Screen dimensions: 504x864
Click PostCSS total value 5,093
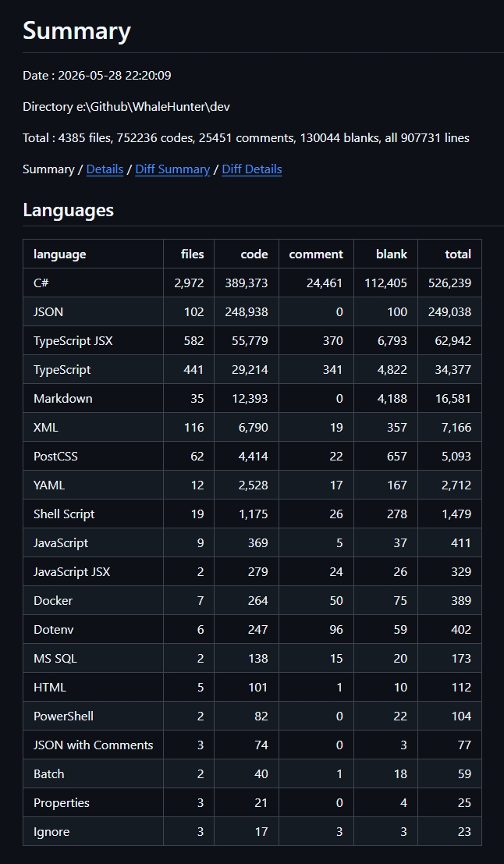click(456, 457)
